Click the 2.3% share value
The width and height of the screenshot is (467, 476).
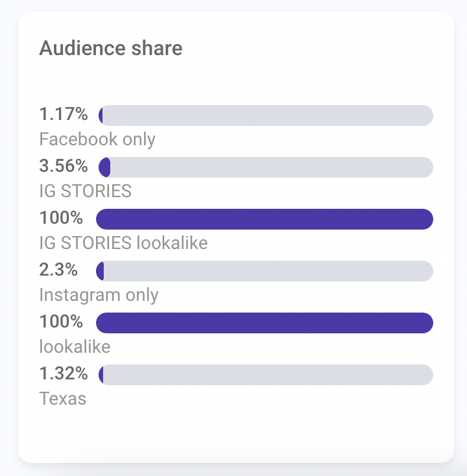(x=59, y=270)
